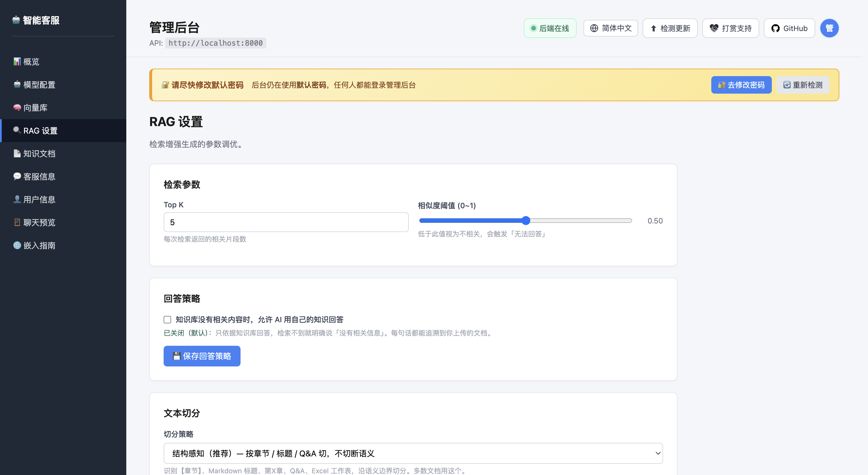Go to 模型配置 menu label
Screen dimensions: 868x475
[x=39, y=85]
